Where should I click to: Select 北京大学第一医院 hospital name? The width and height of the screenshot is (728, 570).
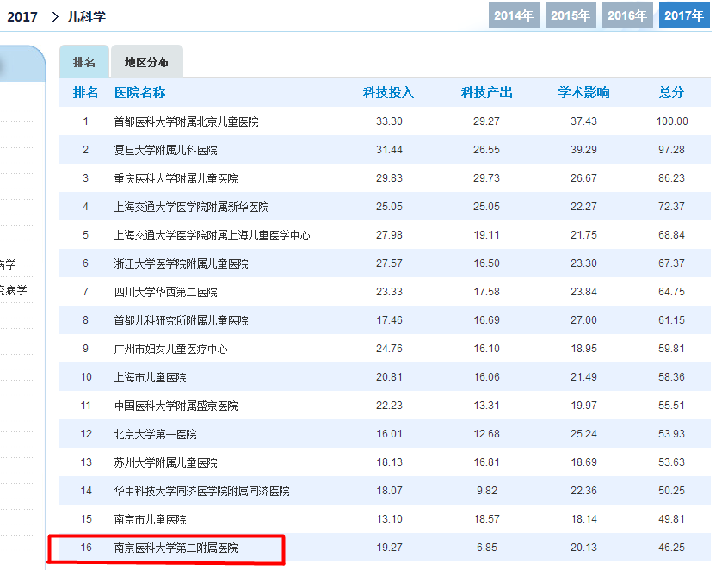coord(156,434)
